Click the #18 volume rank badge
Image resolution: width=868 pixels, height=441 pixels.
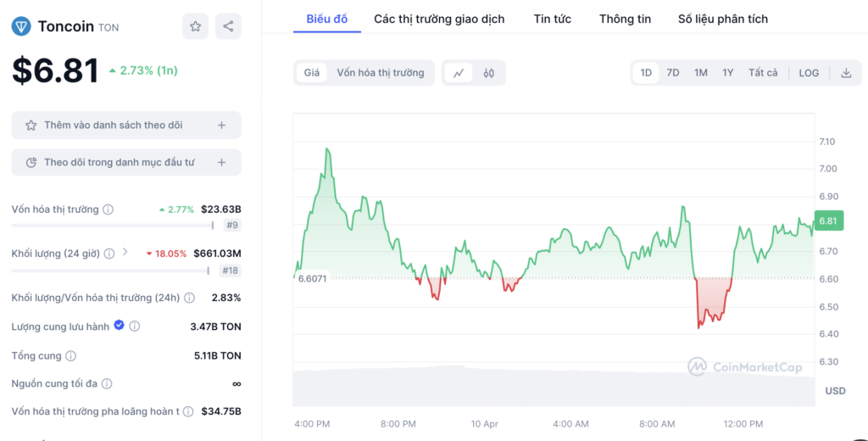coord(231,271)
